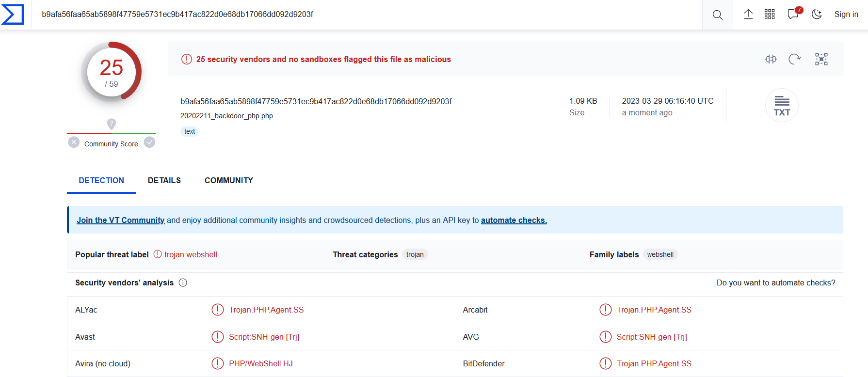Switch to the COMMUNITY tab
The image size is (868, 377).
(x=229, y=181)
